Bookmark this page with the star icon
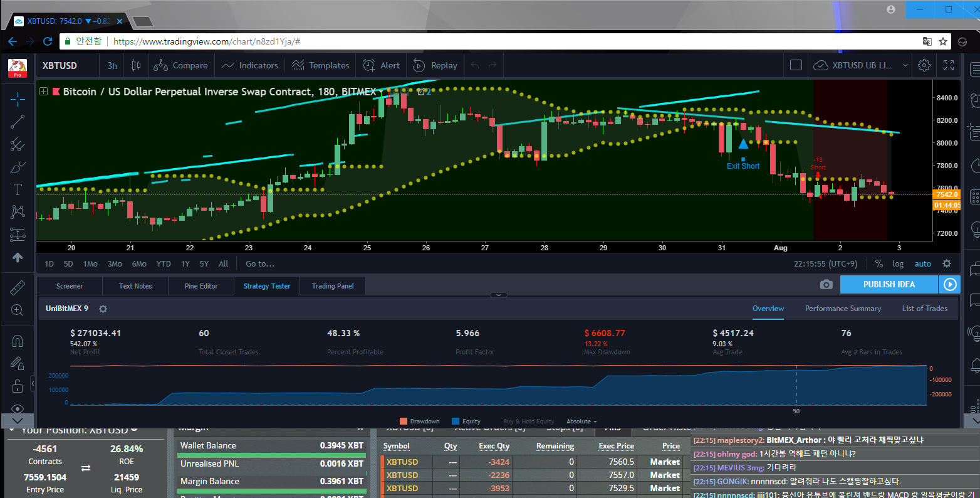980x498 pixels. [x=943, y=41]
